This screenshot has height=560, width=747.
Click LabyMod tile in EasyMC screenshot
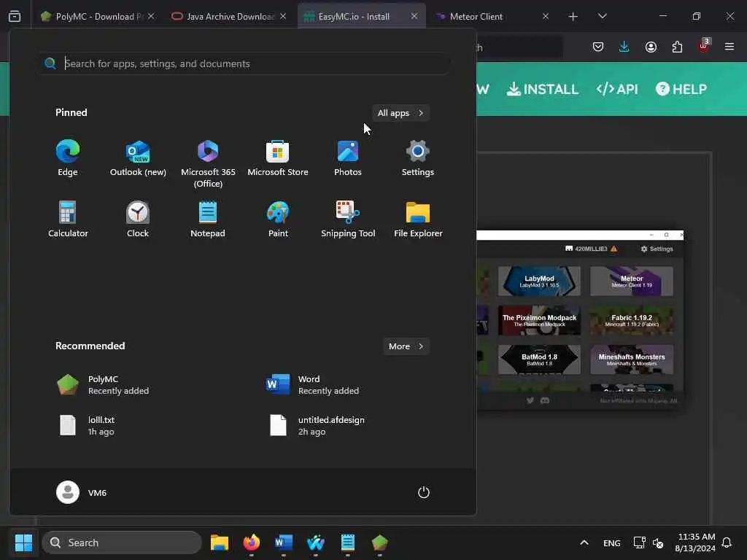click(x=539, y=281)
